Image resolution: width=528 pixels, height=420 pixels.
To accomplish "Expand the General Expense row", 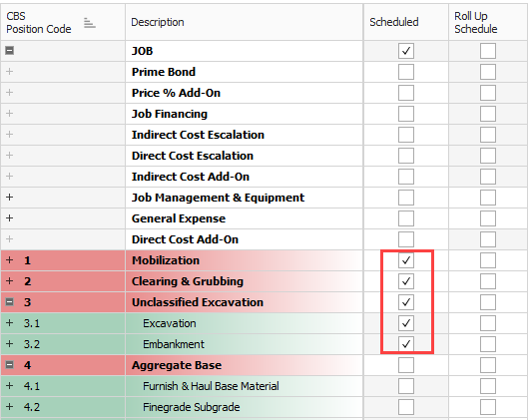I will (9, 218).
